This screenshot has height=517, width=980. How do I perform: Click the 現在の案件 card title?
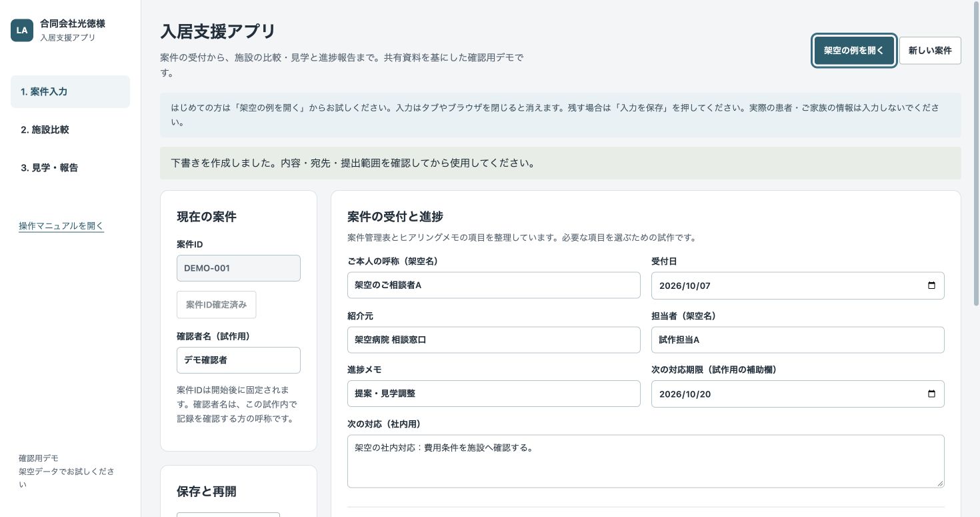[207, 217]
